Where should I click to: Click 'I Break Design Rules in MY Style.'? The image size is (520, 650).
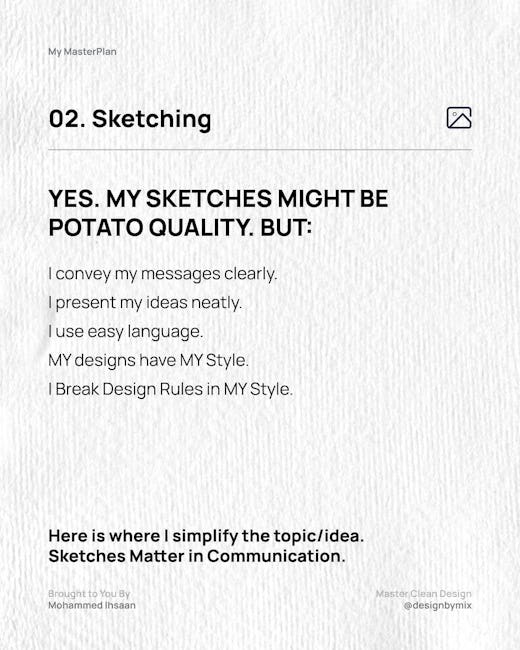171,390
